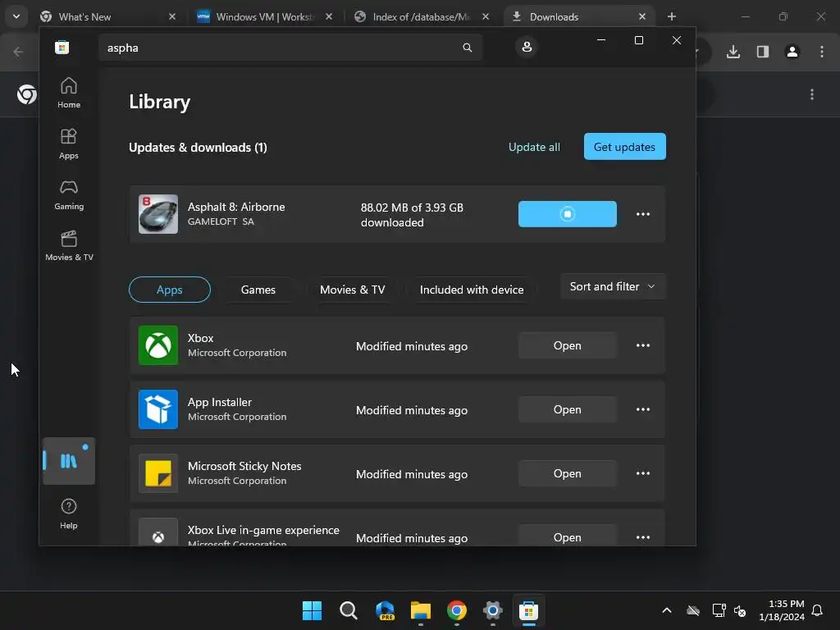This screenshot has height=630, width=840.
Task: Open Chrome three-dot menu
Action: tap(822, 52)
